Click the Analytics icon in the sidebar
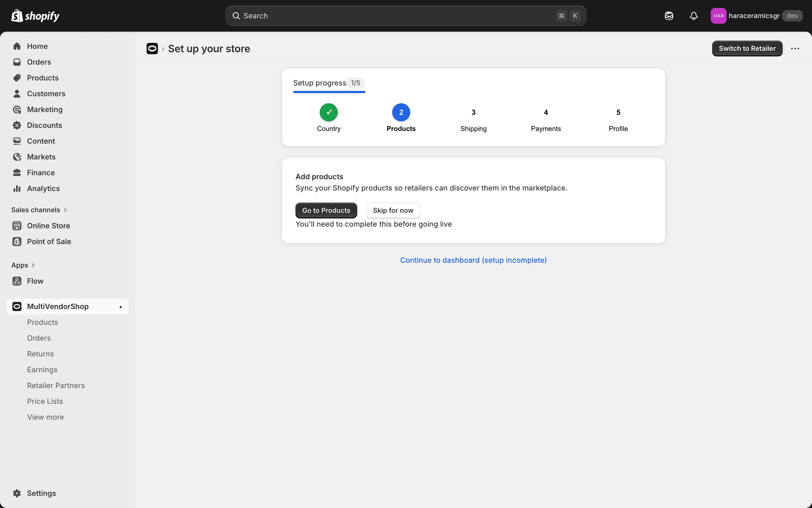 coord(17,188)
